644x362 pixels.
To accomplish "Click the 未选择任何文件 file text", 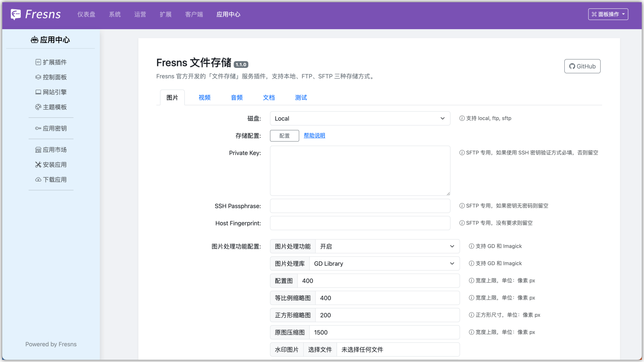I will click(x=362, y=349).
